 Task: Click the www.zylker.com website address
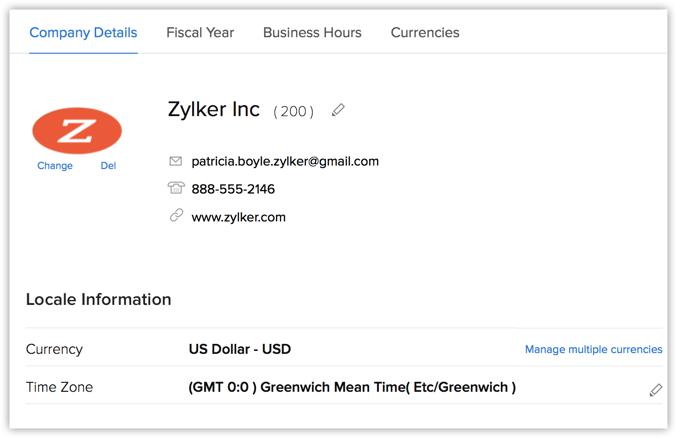(238, 217)
